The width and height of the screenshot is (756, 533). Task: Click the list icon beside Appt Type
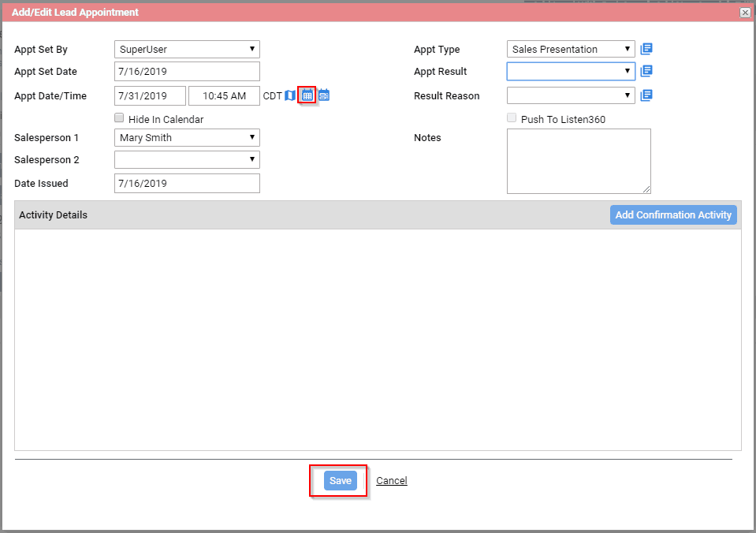point(646,49)
